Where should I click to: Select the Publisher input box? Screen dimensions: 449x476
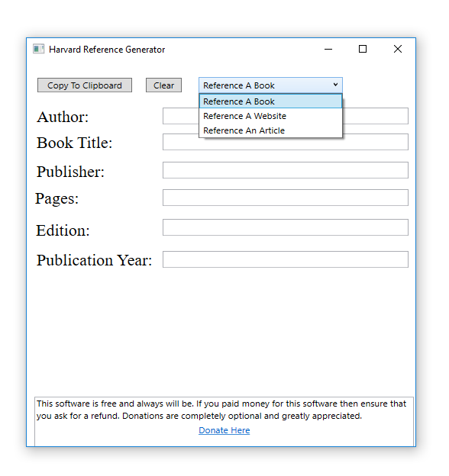click(x=286, y=170)
